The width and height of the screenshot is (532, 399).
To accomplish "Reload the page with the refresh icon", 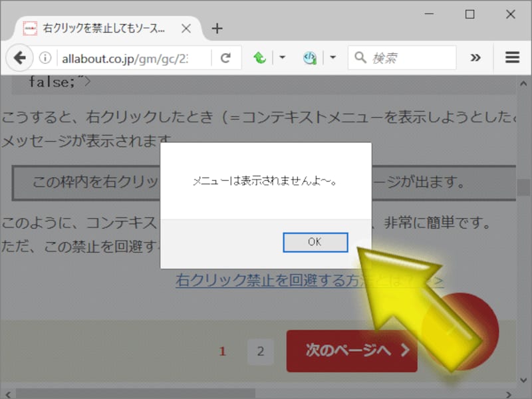I will (x=225, y=58).
